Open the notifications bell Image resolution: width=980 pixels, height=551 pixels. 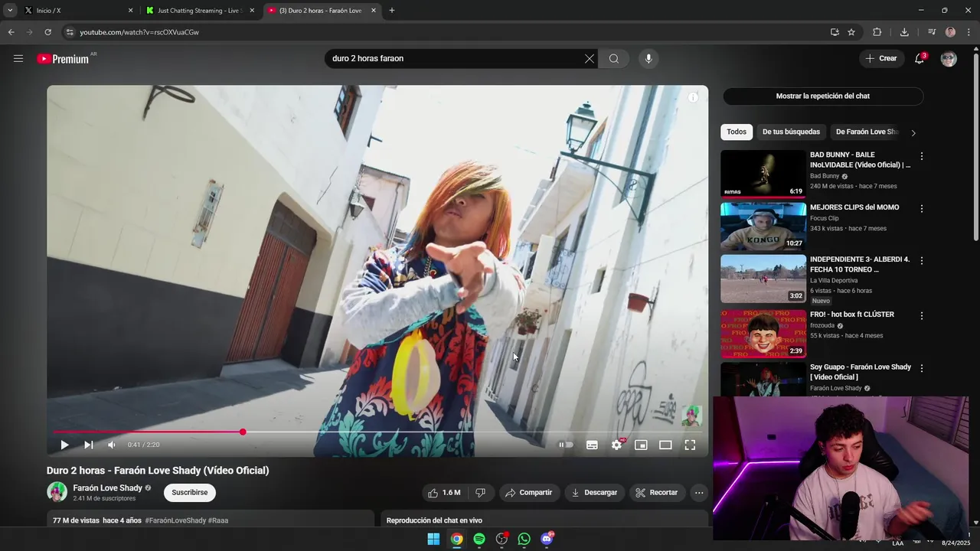pos(920,59)
